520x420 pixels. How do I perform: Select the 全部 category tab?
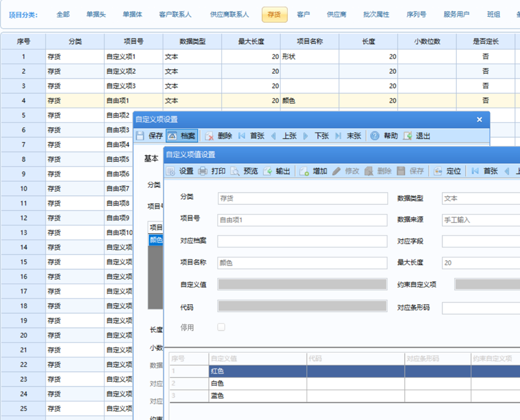click(63, 14)
